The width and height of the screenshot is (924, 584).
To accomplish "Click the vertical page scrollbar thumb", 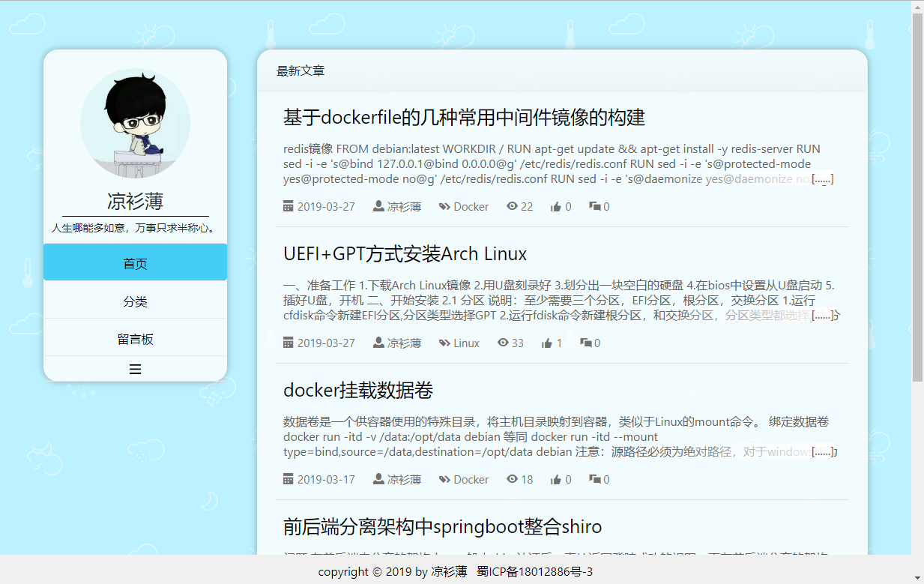I will coord(917,195).
